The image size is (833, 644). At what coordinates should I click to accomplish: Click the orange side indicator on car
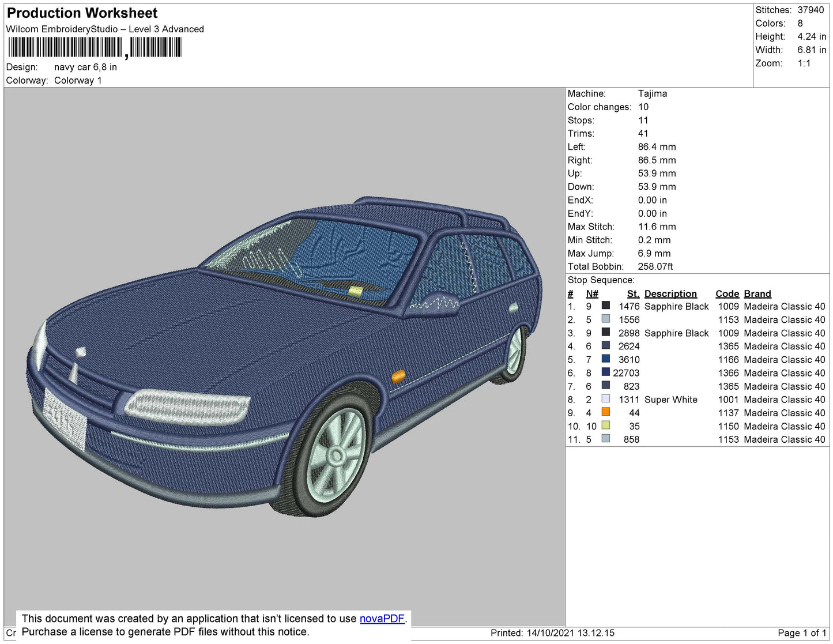(x=398, y=376)
